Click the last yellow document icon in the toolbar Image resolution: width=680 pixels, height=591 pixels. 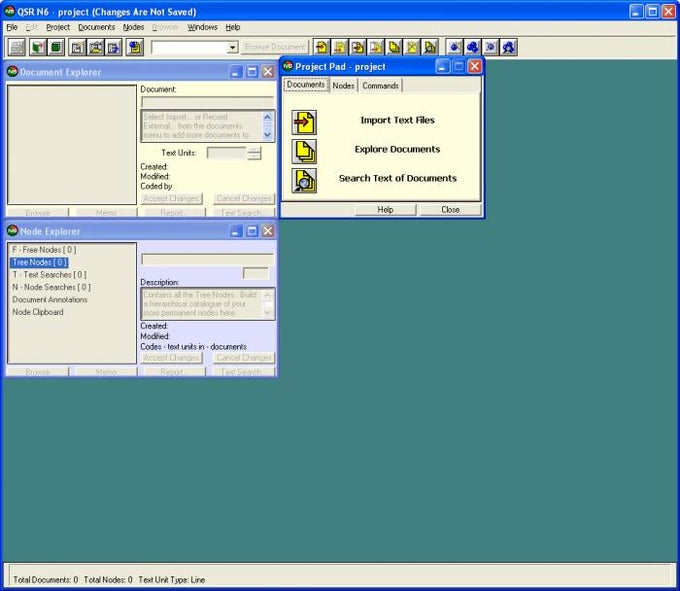click(430, 47)
